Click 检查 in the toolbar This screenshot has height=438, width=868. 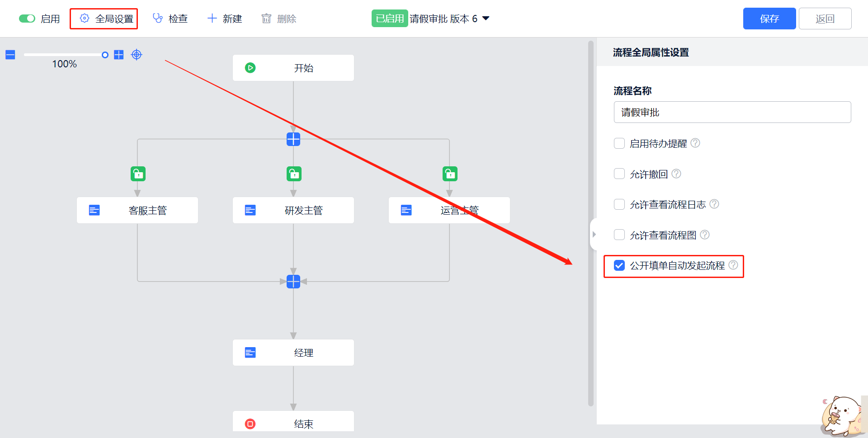point(170,19)
